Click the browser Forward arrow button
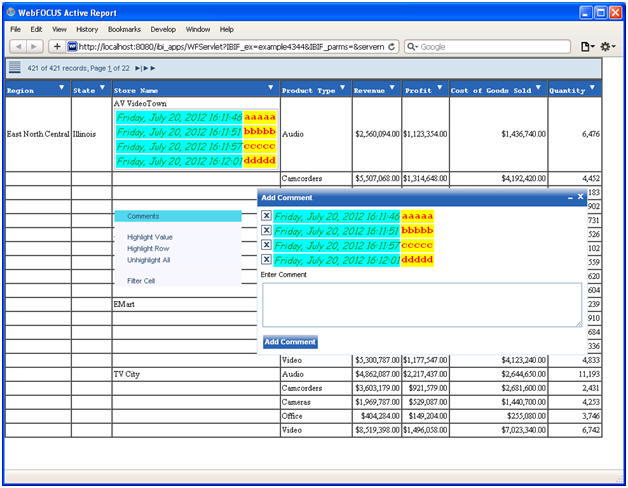The height and width of the screenshot is (488, 628). click(x=34, y=46)
